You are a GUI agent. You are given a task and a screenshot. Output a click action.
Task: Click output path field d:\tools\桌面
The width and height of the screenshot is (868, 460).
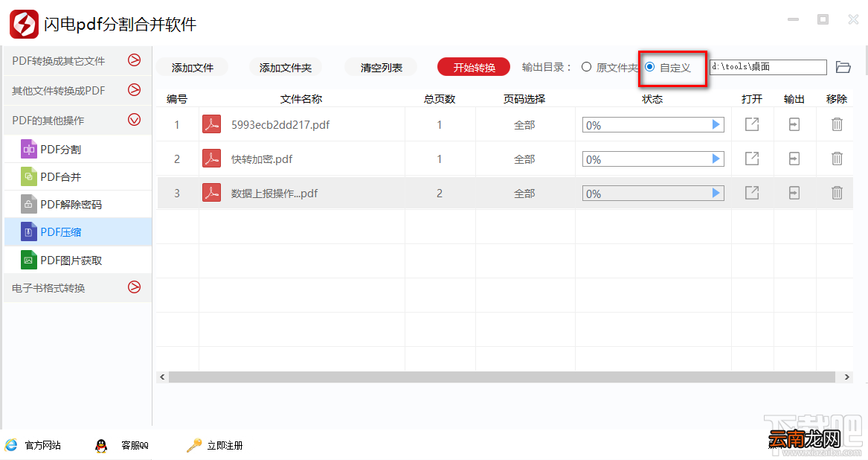[x=768, y=67]
